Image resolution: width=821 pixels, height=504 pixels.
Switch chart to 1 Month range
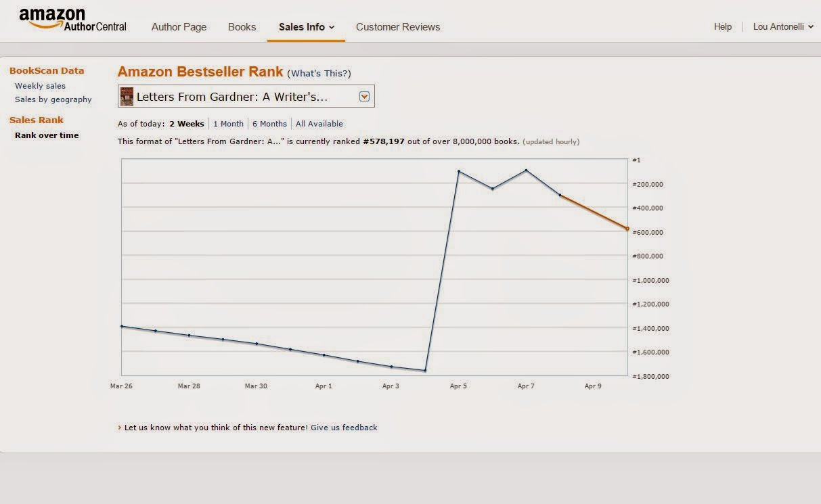point(228,124)
